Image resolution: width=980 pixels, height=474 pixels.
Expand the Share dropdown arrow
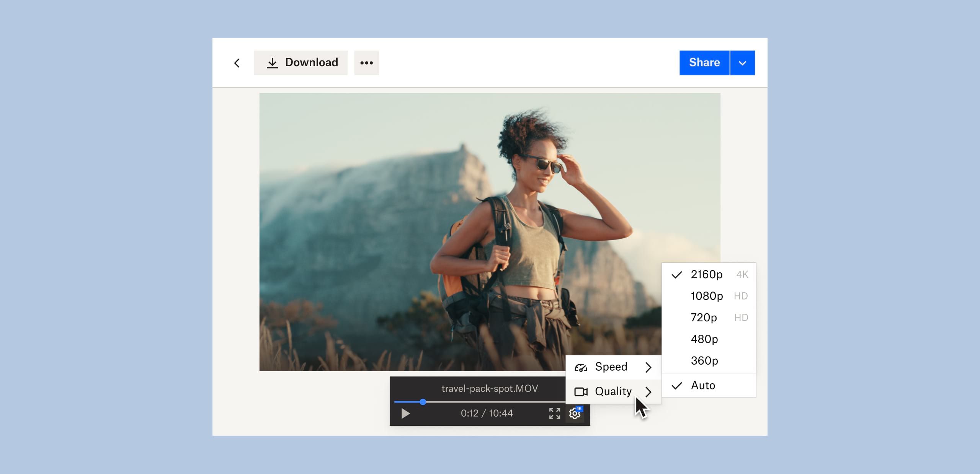point(742,63)
